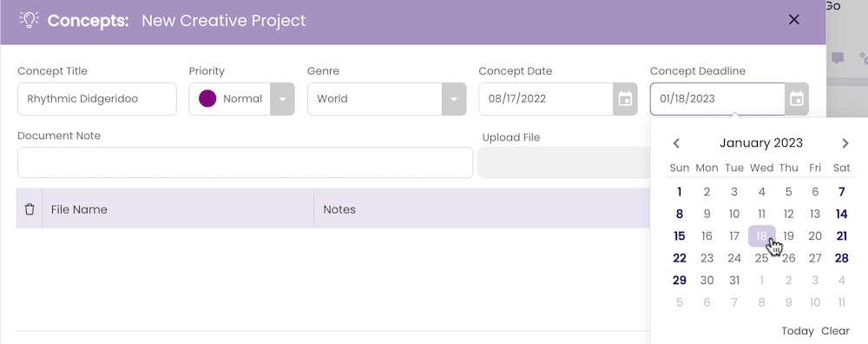Select January 30 in the calendar
Image resolution: width=868 pixels, height=344 pixels.
pos(707,281)
